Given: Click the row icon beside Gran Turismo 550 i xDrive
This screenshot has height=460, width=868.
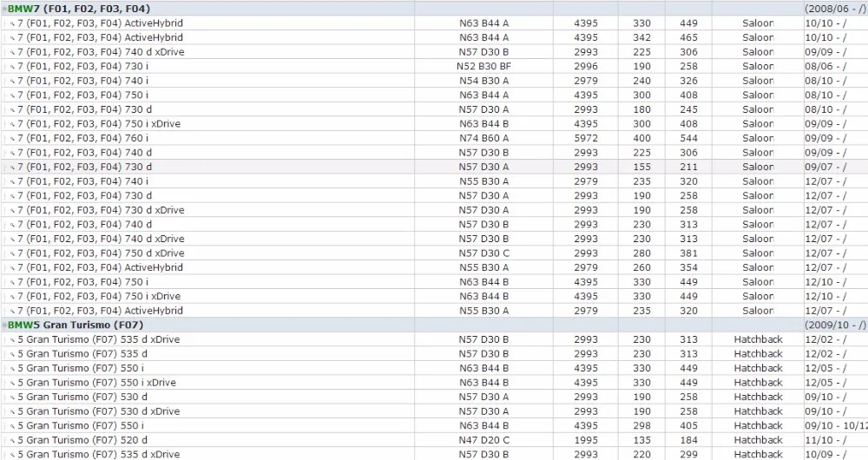Looking at the screenshot, I should coord(12,383).
